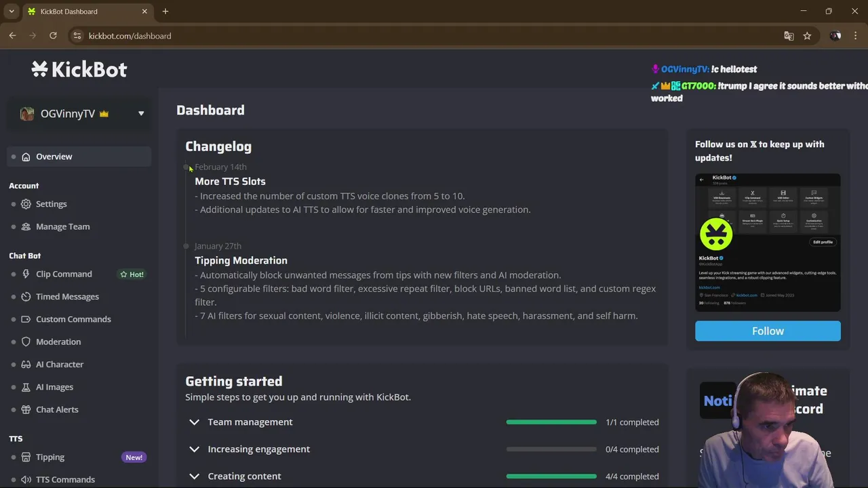Expand the Team management section
The image size is (868, 488).
(194, 422)
